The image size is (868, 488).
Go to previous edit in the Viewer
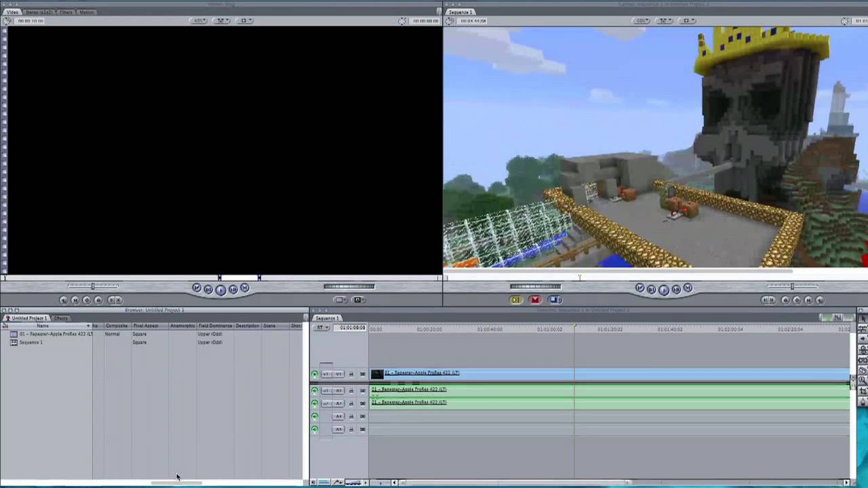[197, 289]
